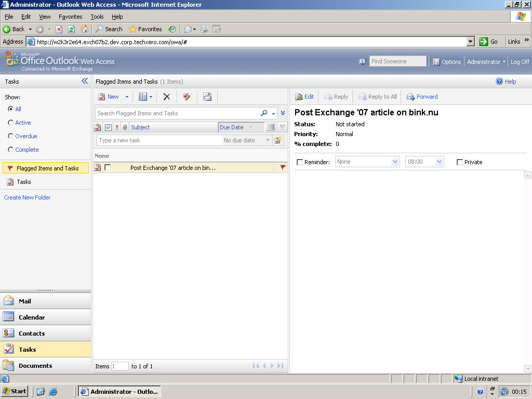
Task: Click the Type a new task field
Action: [159, 140]
